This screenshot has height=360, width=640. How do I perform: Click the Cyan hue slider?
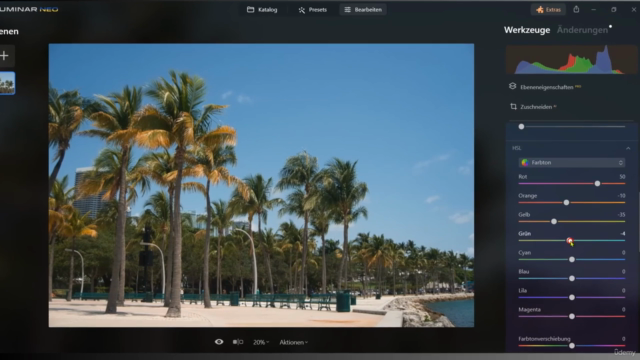[x=572, y=259]
